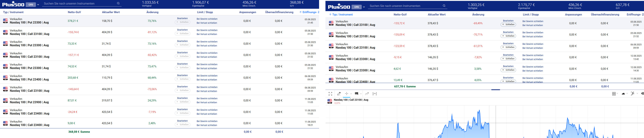Click Verfügbar value 1.033,55 € in left window
The height and width of the screenshot is (138, 644).
coord(150,3)
